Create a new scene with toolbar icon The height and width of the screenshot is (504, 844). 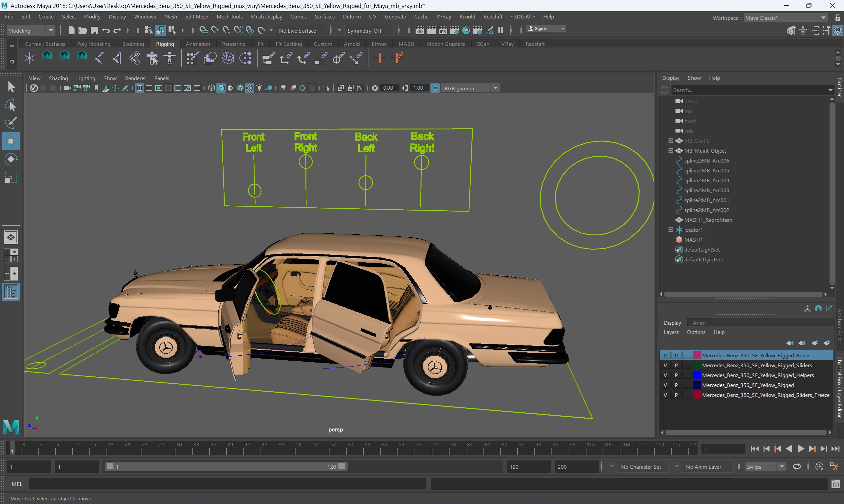pos(71,31)
